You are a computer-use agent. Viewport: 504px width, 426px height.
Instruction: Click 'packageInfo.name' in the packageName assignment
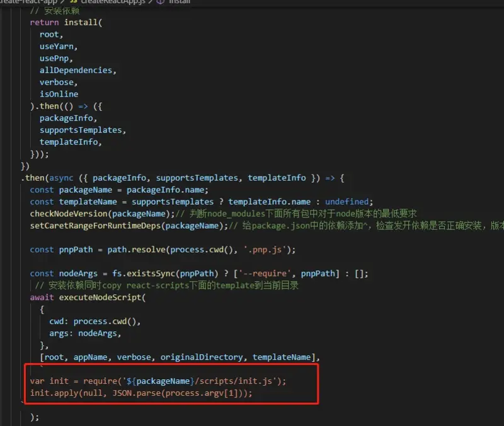click(166, 190)
